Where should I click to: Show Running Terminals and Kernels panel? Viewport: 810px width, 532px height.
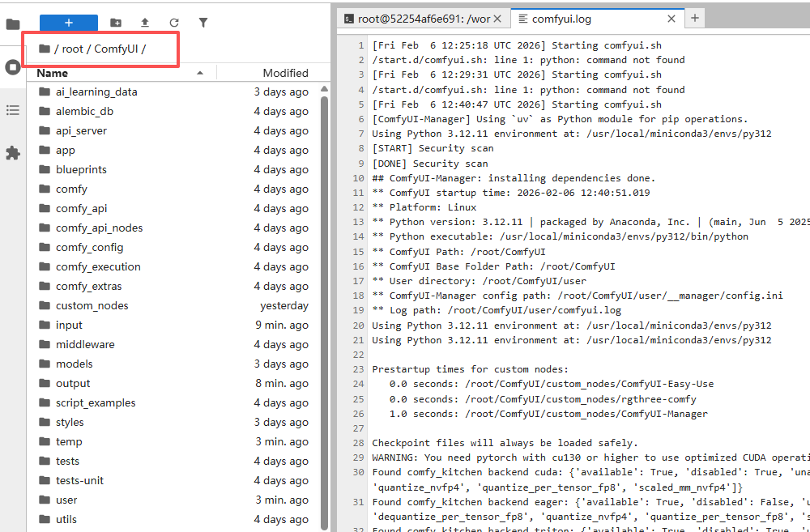coord(12,67)
